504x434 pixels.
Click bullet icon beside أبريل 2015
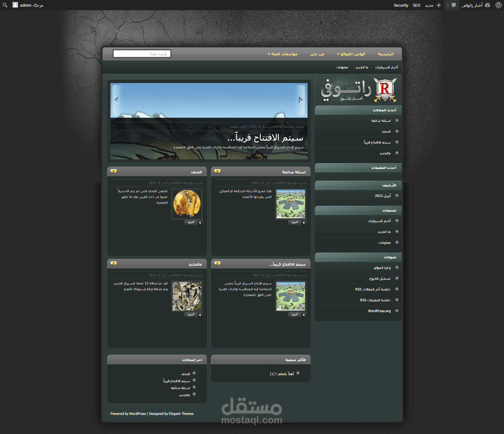pyautogui.click(x=397, y=195)
